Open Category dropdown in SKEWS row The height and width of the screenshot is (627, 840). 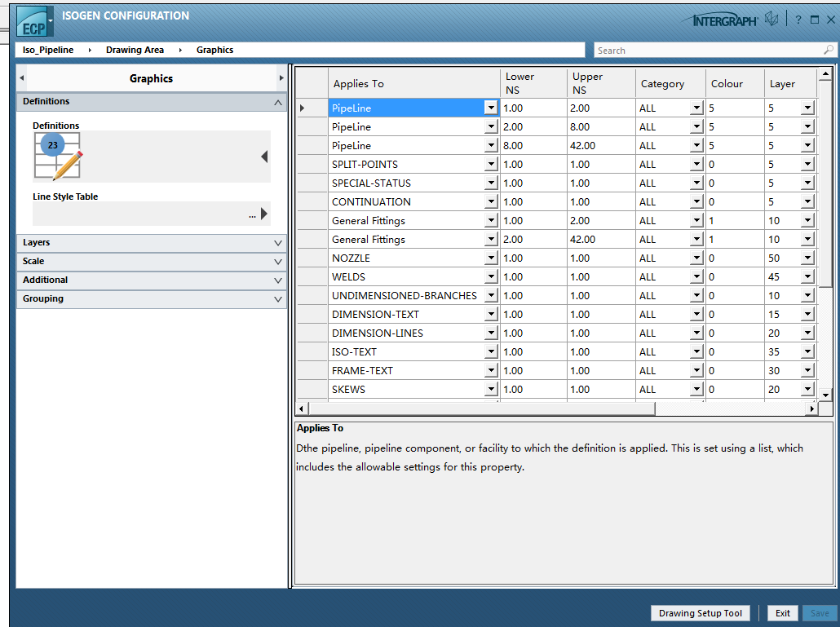[696, 389]
